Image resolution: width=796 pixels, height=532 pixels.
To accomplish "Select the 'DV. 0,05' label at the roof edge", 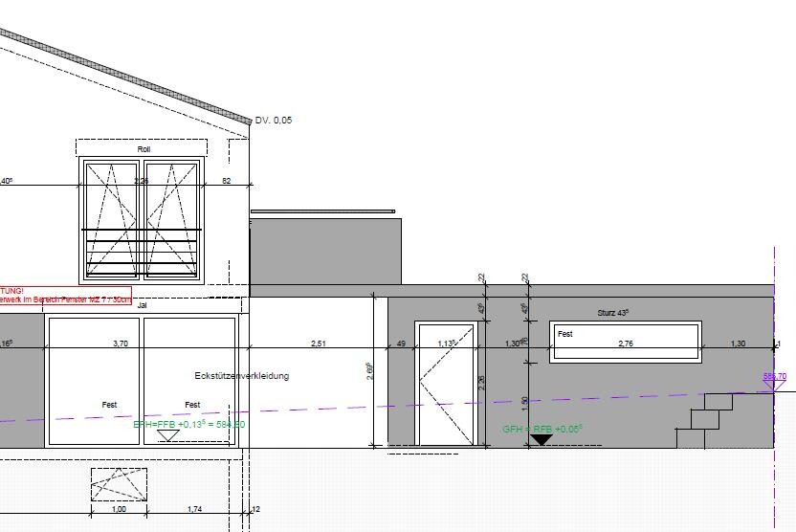I will coord(274,121).
